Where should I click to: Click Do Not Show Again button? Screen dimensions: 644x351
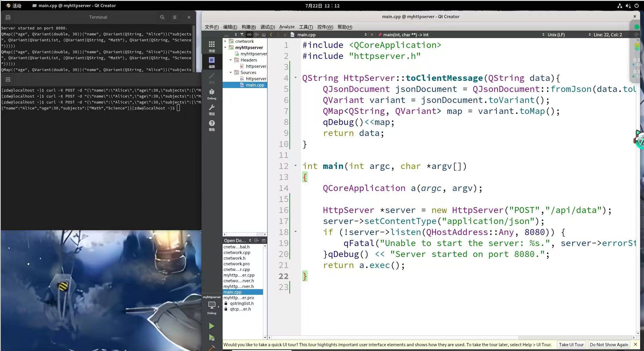609,344
